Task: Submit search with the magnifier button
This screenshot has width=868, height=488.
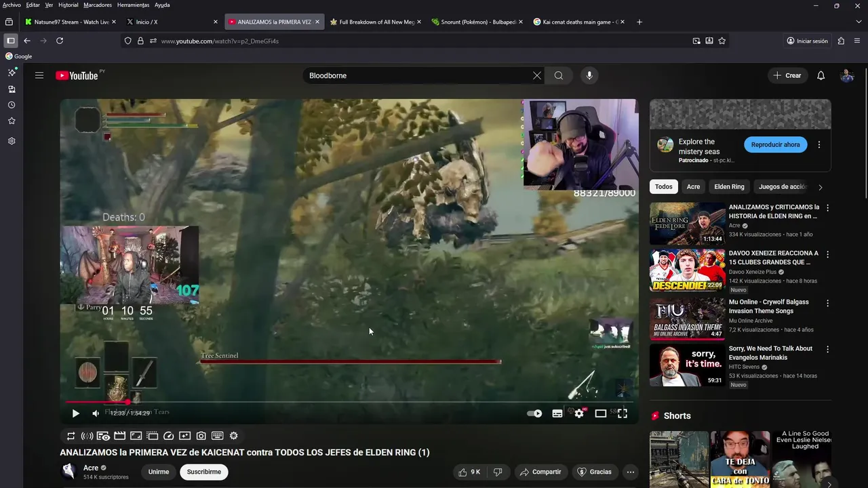Action: [x=559, y=75]
